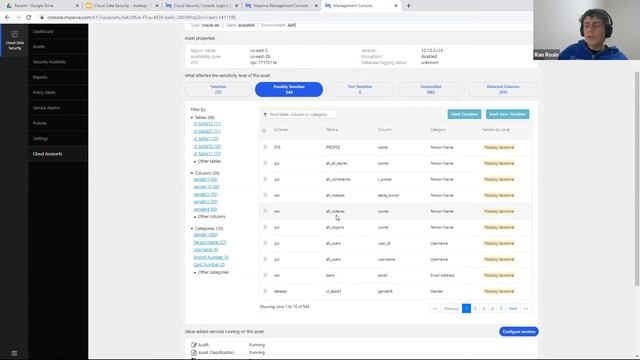
Task: Close the Recent - Google Drive tab
Action: click(77, 6)
